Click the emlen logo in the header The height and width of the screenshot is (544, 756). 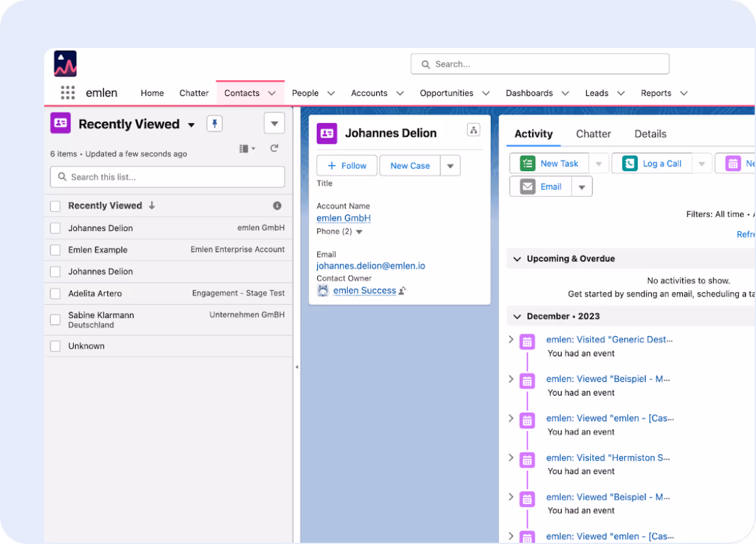65,64
